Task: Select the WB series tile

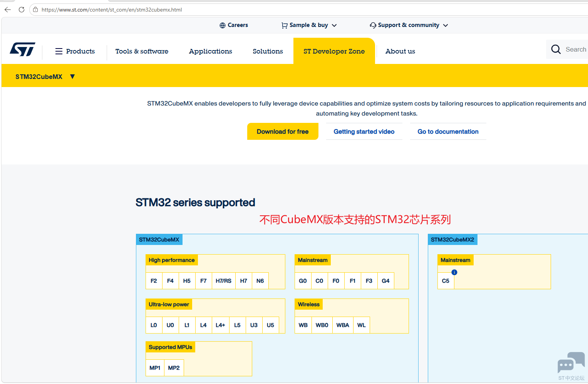Action: pos(303,325)
